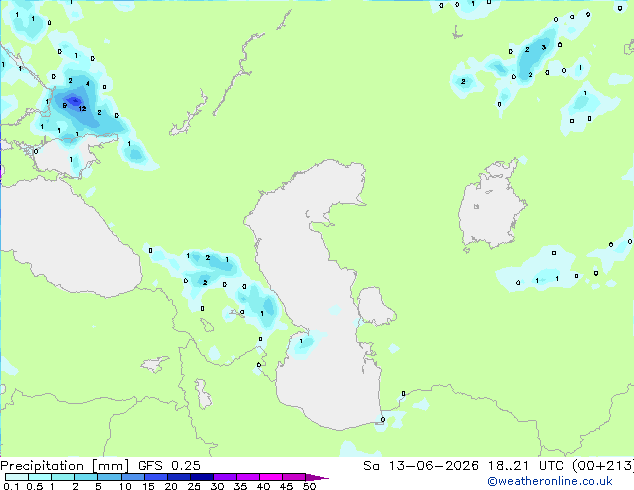This screenshot has width=634, height=490.
Task: Select the 45 to 50 magenta legend swatch
Action: click(294, 477)
